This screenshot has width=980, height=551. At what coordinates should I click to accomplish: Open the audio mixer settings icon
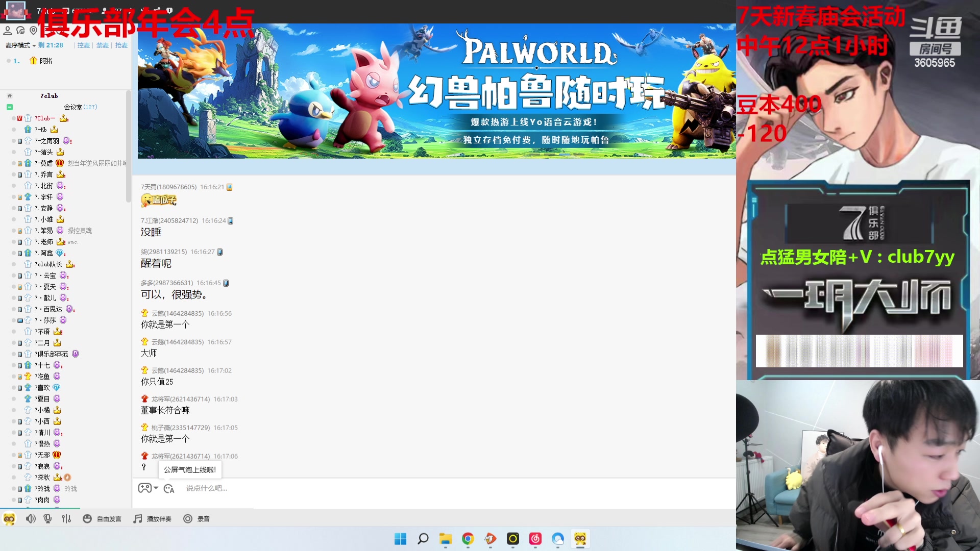[66, 519]
